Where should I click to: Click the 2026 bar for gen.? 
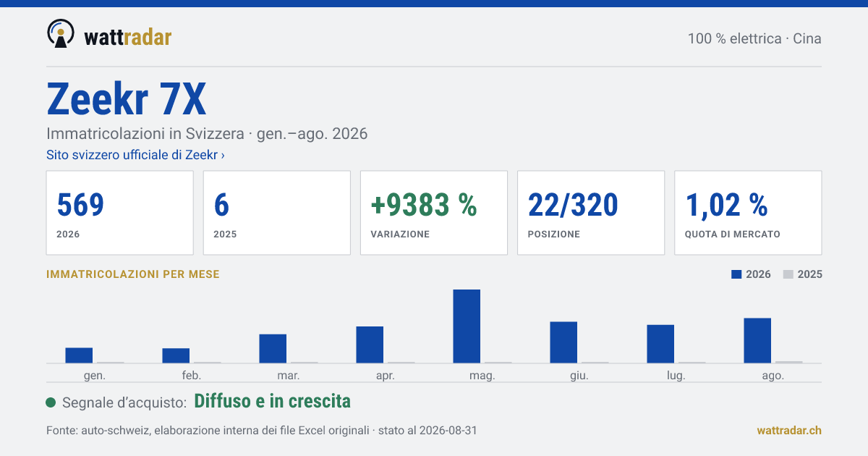(79, 355)
